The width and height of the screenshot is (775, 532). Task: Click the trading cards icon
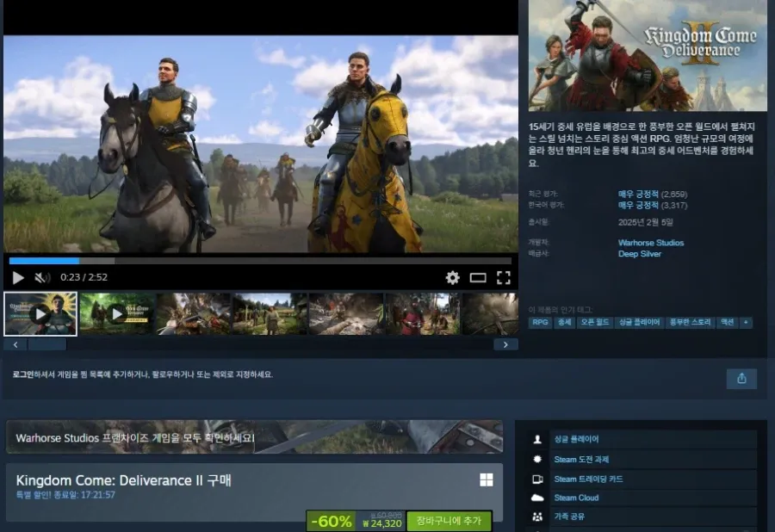click(x=537, y=479)
